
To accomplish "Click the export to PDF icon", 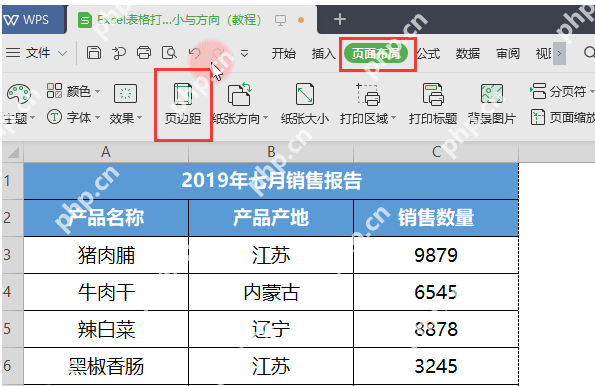I will click(119, 53).
